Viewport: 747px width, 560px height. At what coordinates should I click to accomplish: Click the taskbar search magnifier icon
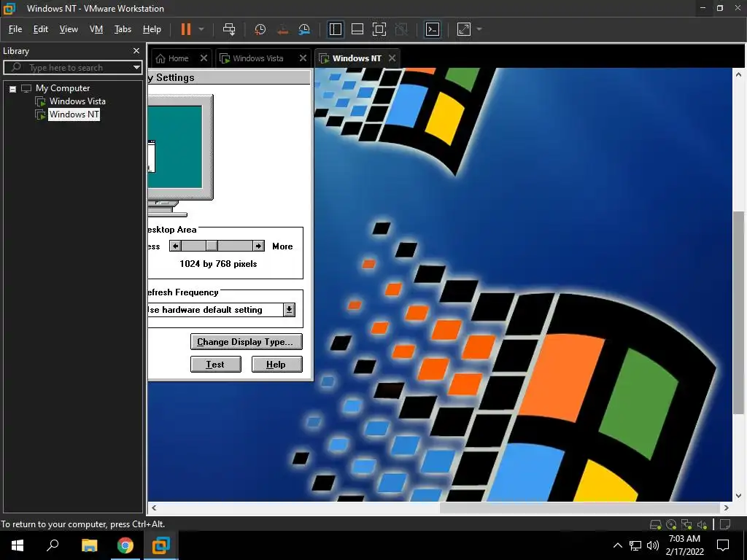tap(53, 545)
